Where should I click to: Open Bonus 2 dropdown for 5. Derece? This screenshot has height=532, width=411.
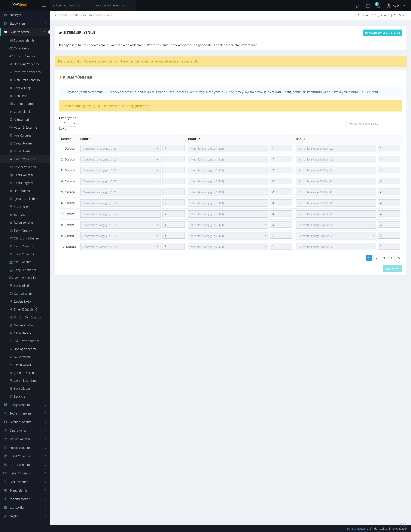[228, 192]
